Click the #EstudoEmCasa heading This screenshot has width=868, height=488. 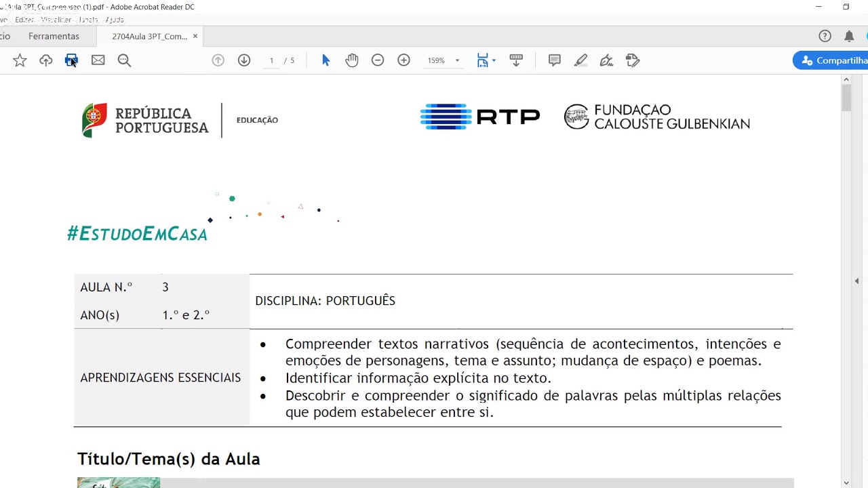coord(137,234)
